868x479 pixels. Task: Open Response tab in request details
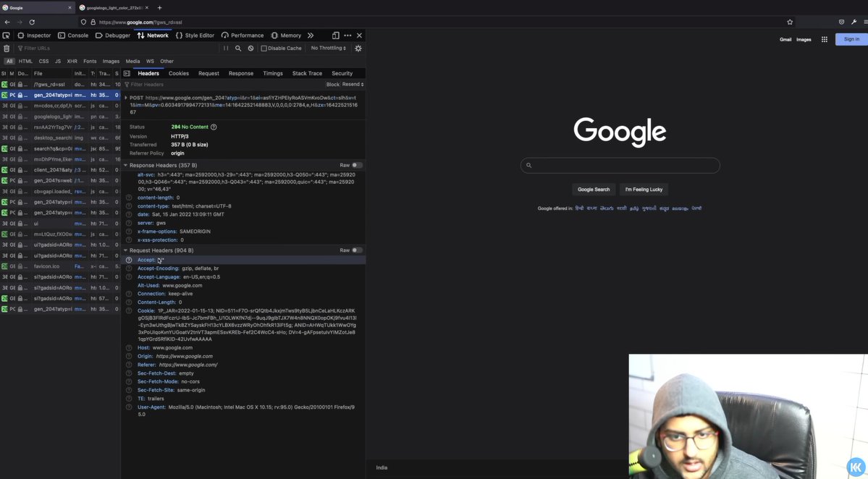(241, 73)
